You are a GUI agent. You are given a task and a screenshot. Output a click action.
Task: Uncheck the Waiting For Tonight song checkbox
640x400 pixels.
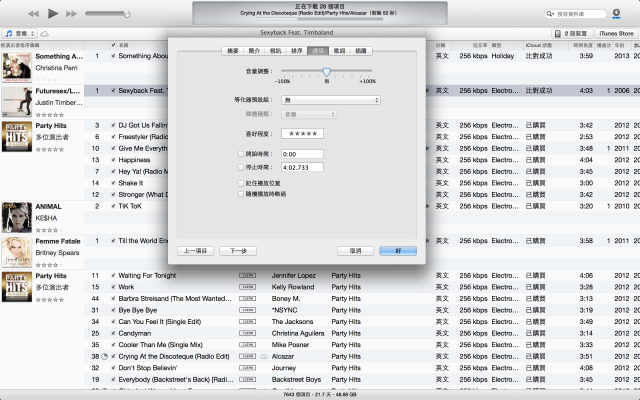tap(113, 276)
